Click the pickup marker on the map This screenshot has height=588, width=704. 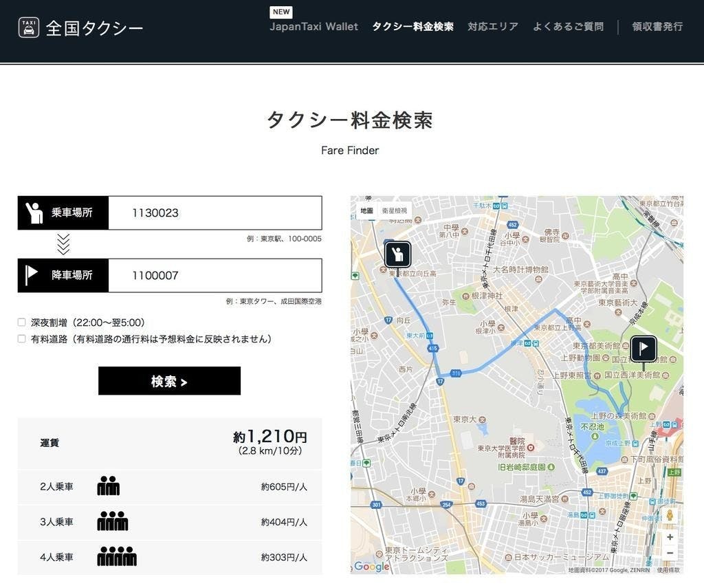point(397,254)
